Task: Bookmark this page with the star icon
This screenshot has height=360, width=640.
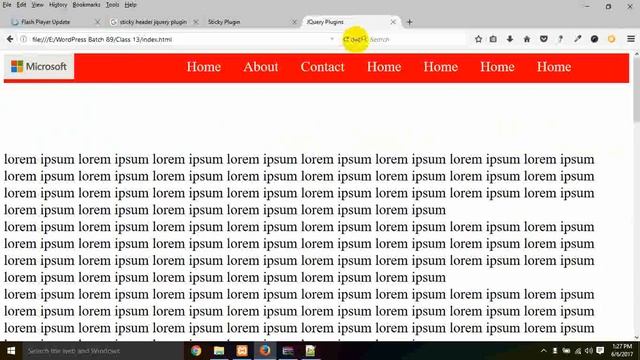Action: click(478, 39)
